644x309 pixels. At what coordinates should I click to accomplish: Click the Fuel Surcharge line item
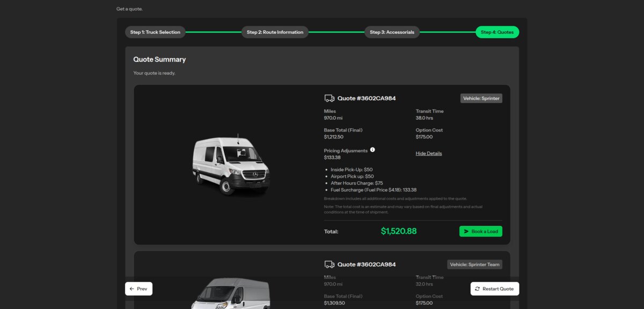(x=374, y=190)
